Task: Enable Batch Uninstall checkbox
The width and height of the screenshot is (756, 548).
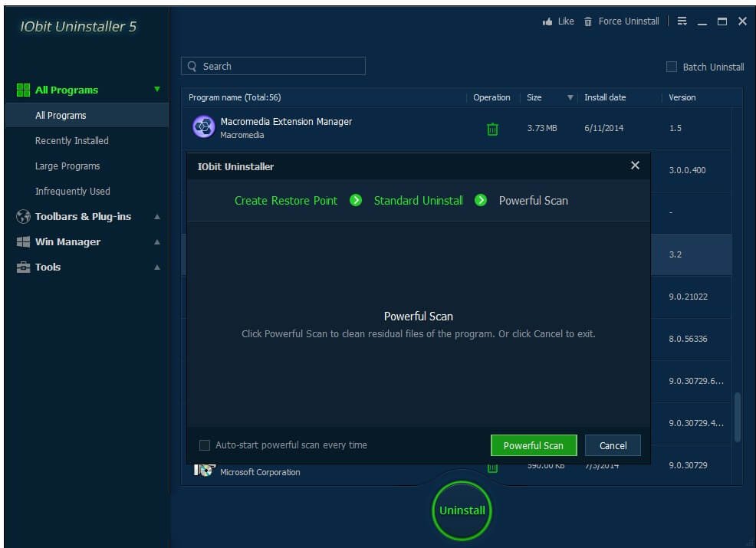Action: [x=671, y=67]
